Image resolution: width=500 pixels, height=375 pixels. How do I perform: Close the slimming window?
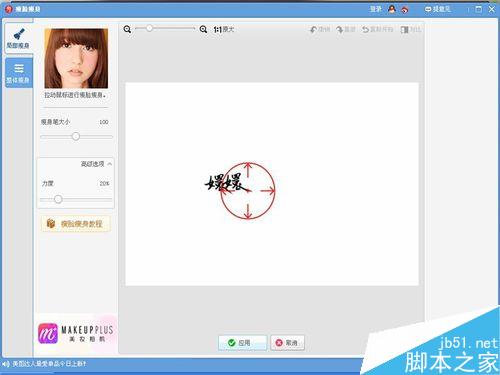tap(492, 9)
